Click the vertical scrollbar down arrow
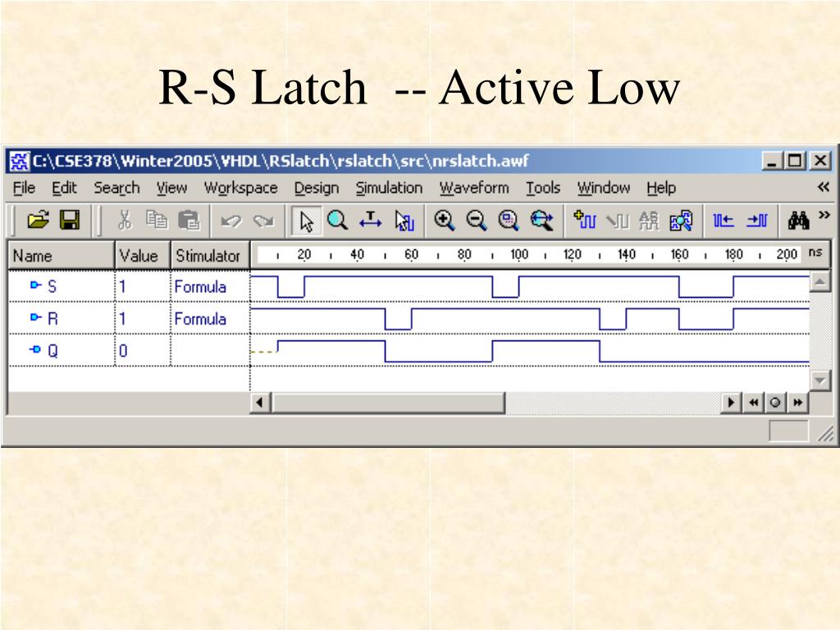The image size is (840, 630). (819, 381)
